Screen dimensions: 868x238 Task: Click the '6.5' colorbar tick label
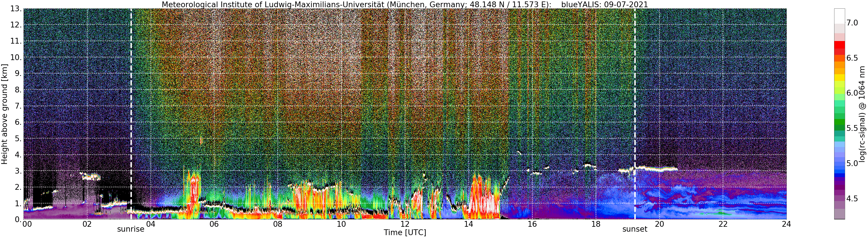[852, 58]
